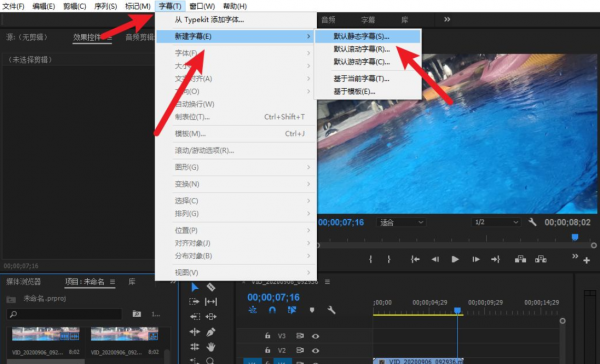This screenshot has width=600, height=364.
Task: Open timeline display settings wrench
Action: click(331, 310)
